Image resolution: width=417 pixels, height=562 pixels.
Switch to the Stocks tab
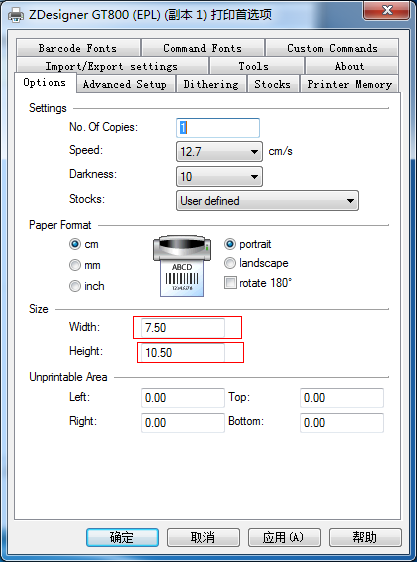[273, 84]
